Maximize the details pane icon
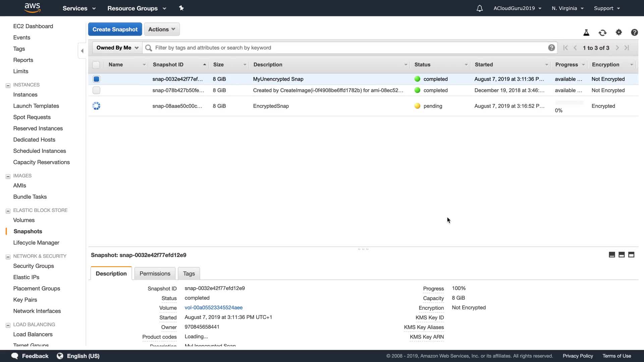Screen dimensions: 644x362 pyautogui.click(x=631, y=255)
